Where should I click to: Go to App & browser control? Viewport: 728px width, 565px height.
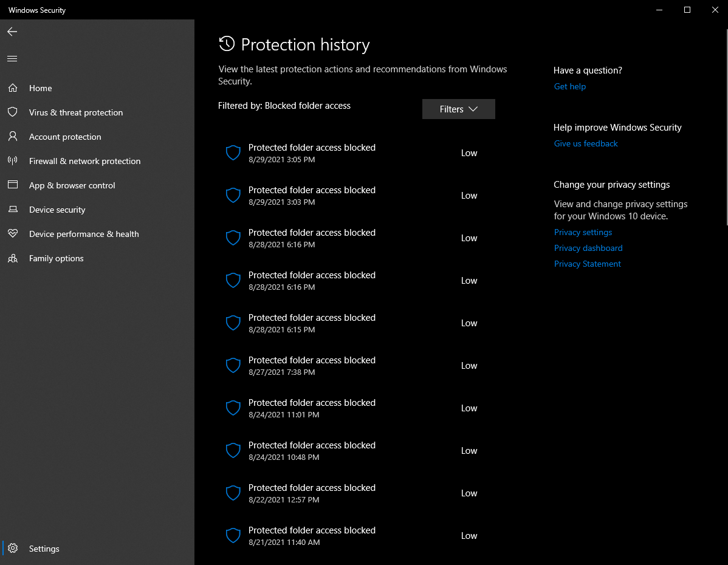(x=72, y=185)
